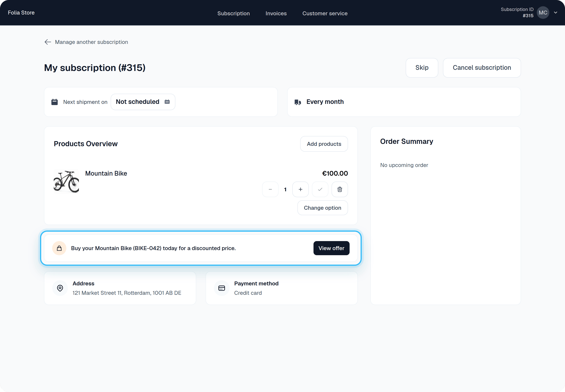Click the Folia Store logo text
Viewport: 565px width, 392px height.
(21, 13)
